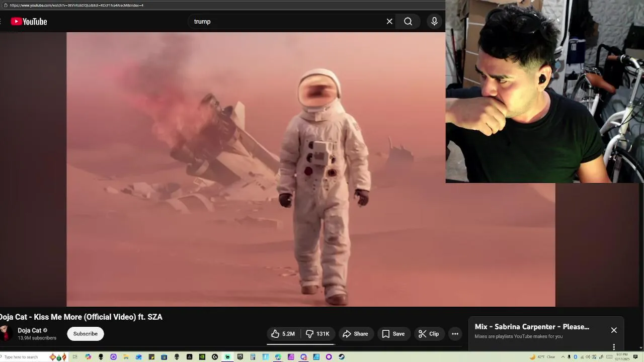The image size is (644, 362).
Task: Open the Microsoft Edge taskbar icon
Action: point(278,357)
